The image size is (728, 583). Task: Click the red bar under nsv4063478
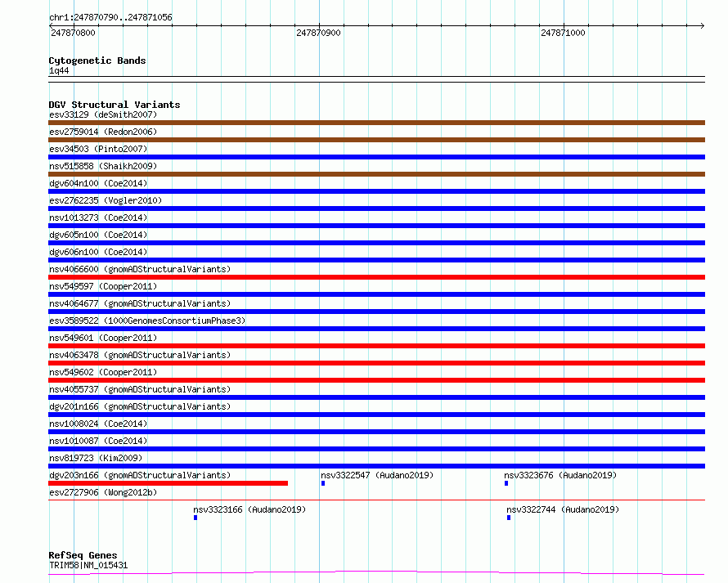pos(376,363)
